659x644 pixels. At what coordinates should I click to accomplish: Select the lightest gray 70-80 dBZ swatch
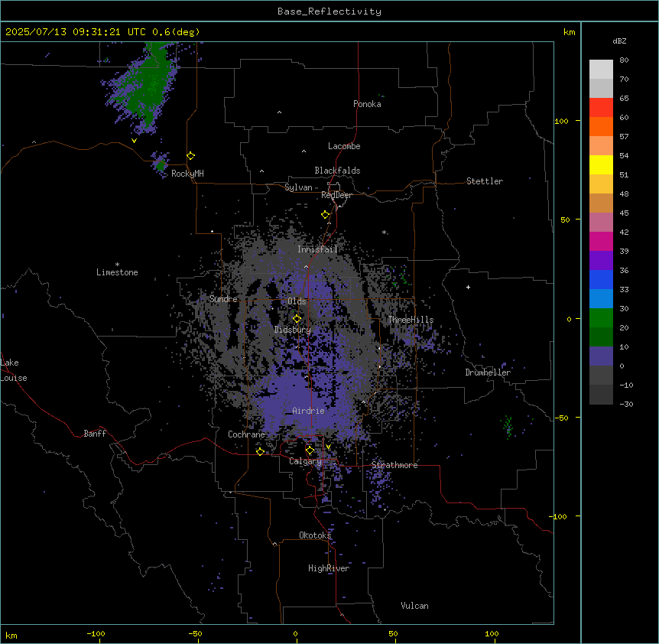point(601,70)
